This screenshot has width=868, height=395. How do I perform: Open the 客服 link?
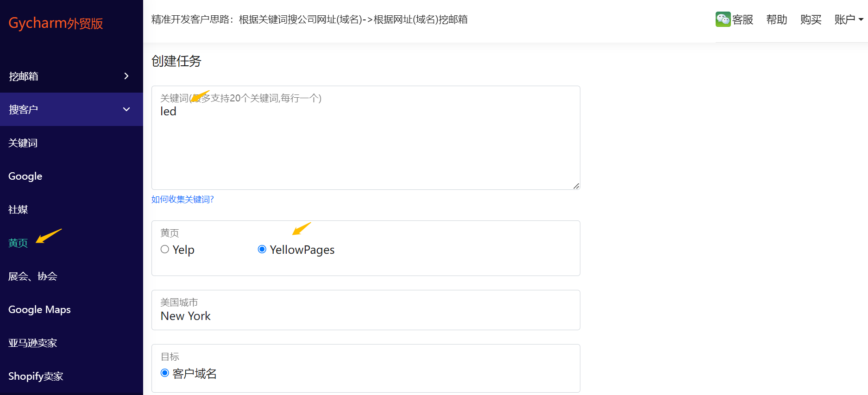click(x=743, y=19)
